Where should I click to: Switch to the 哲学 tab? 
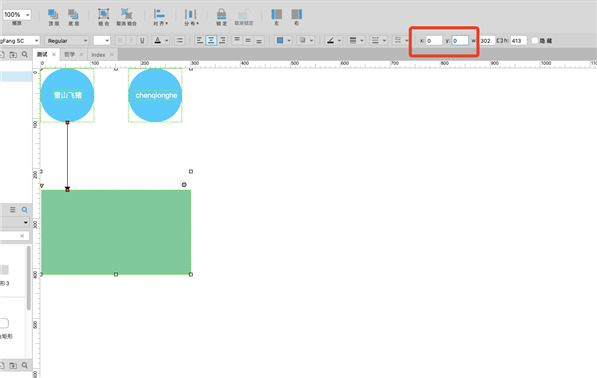click(x=69, y=54)
